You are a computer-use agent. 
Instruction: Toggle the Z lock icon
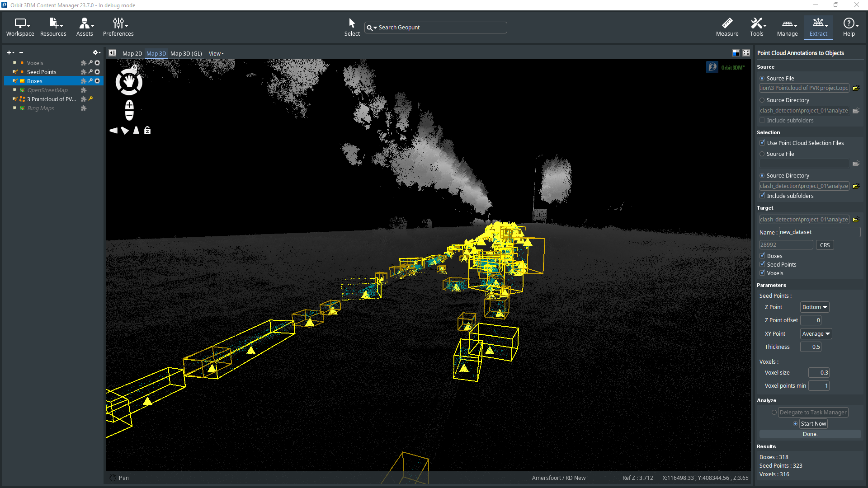click(147, 131)
